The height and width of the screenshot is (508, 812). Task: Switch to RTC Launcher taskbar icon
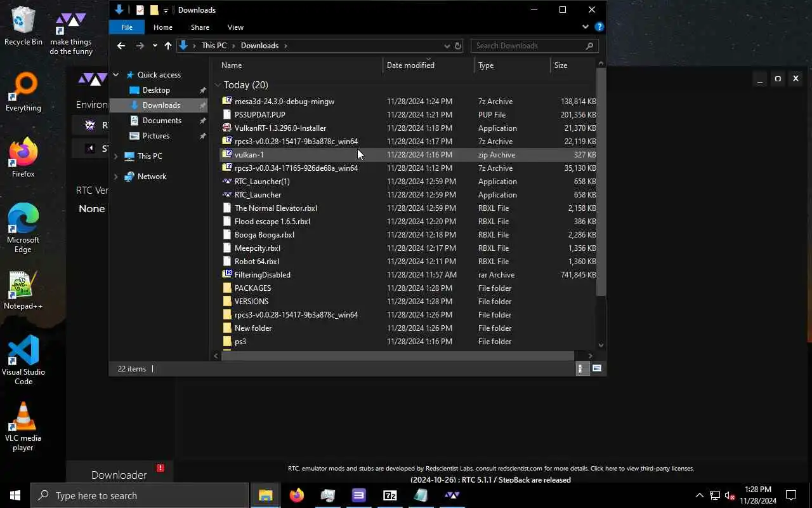click(452, 495)
